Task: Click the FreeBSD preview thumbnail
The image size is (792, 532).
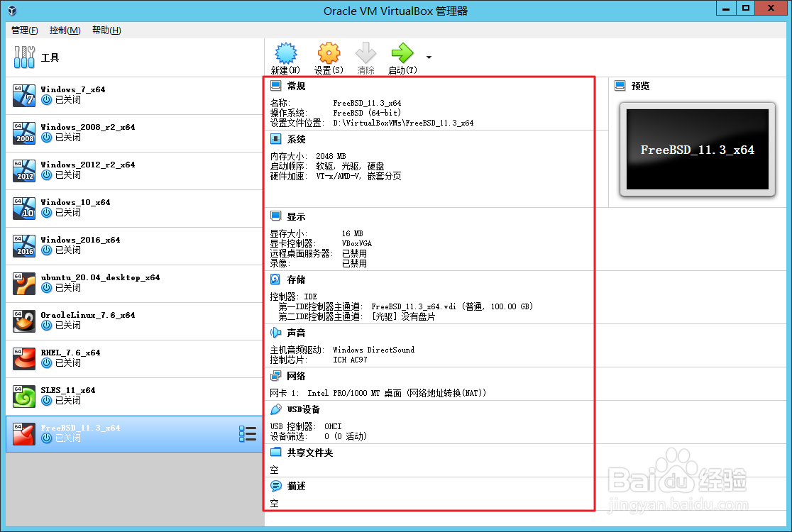Action: pos(696,149)
